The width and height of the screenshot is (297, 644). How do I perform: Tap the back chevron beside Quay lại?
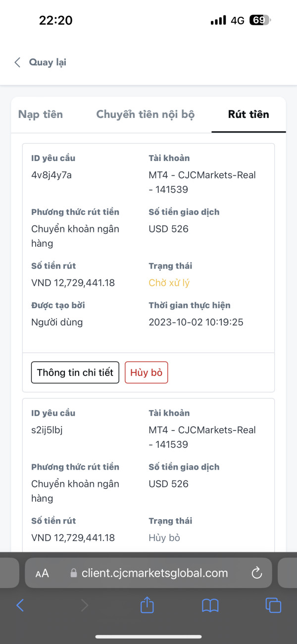(18, 62)
